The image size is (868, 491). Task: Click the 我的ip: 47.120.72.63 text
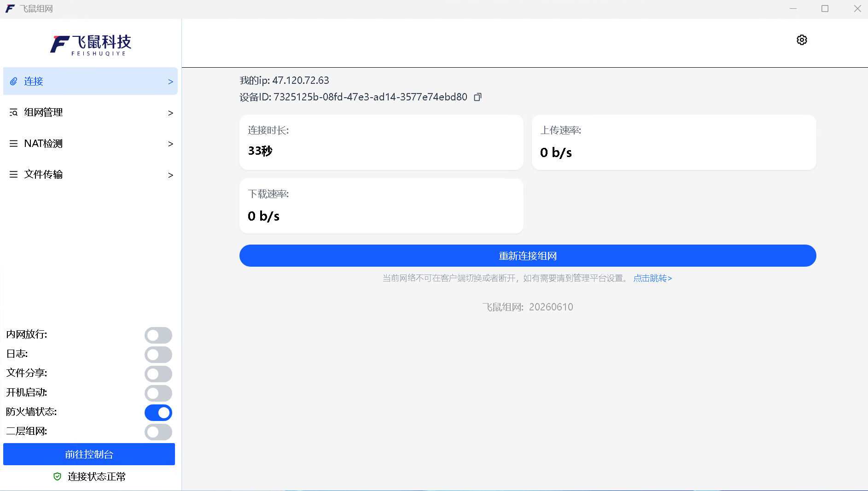click(284, 81)
